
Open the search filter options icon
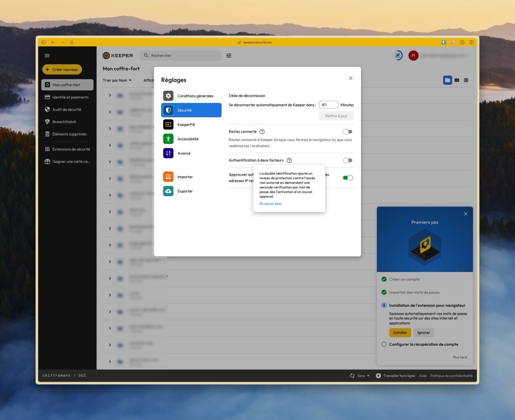(x=229, y=56)
